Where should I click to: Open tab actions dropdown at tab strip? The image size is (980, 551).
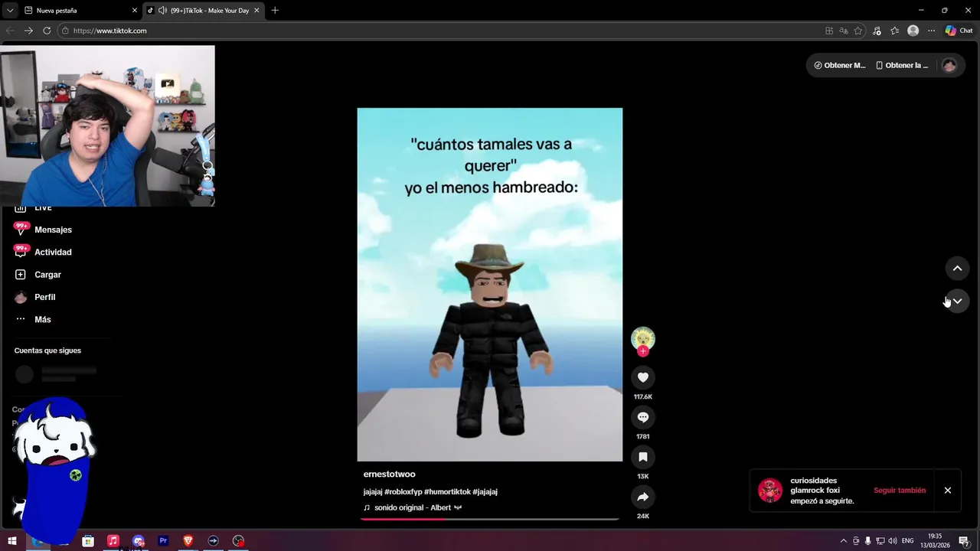click(x=10, y=11)
